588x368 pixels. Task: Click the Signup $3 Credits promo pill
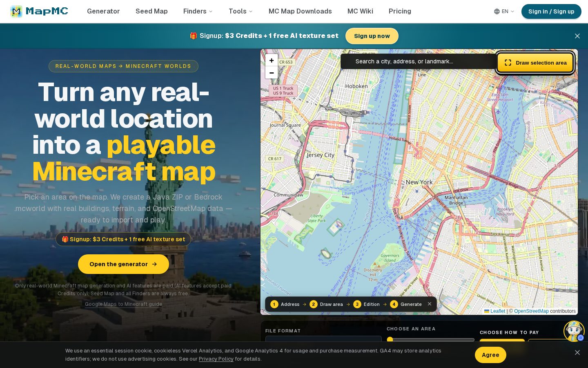tap(123, 239)
